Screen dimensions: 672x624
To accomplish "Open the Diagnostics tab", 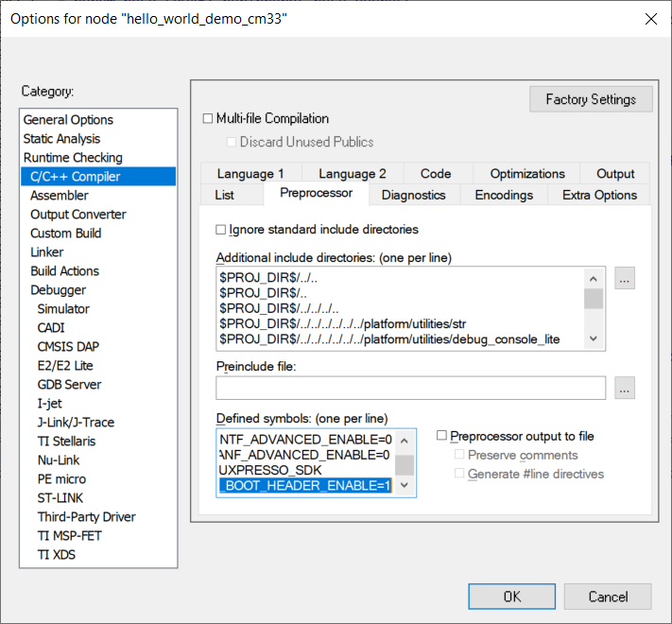I will [413, 195].
